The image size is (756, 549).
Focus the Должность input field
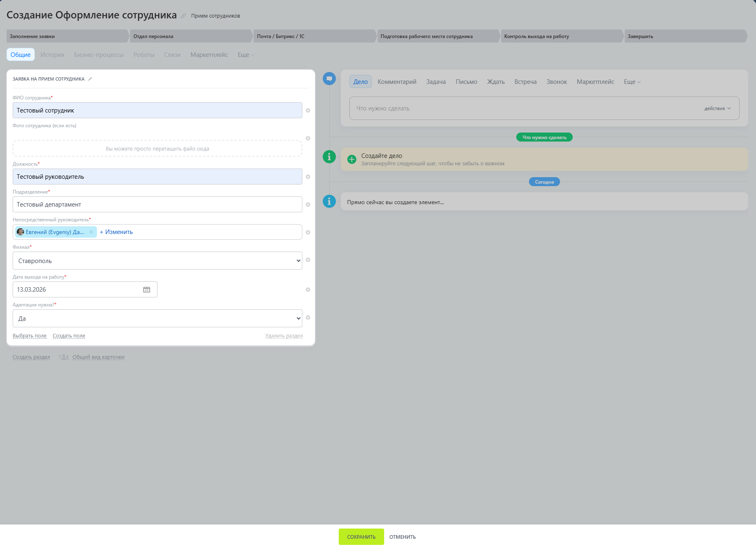pyautogui.click(x=157, y=177)
